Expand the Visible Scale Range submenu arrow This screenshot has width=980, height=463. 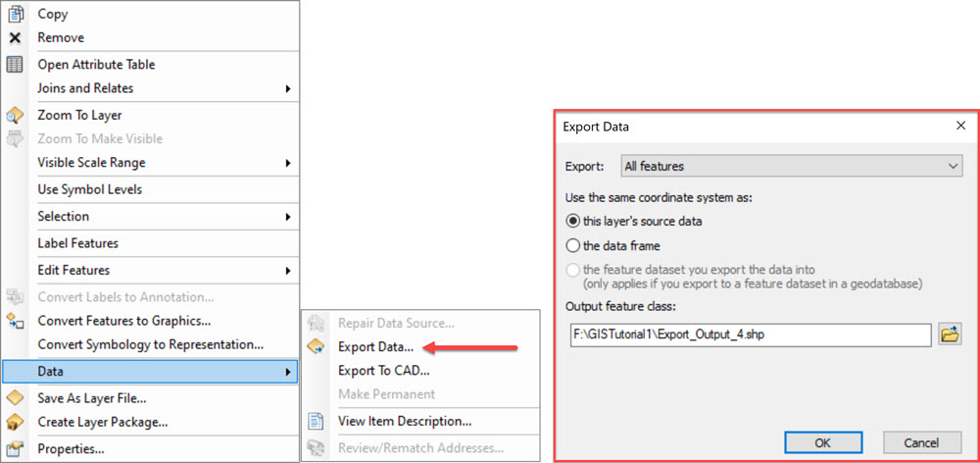288,163
